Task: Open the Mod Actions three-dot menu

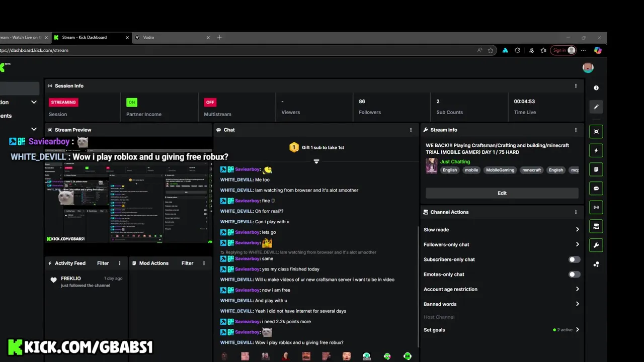Action: click(x=204, y=263)
